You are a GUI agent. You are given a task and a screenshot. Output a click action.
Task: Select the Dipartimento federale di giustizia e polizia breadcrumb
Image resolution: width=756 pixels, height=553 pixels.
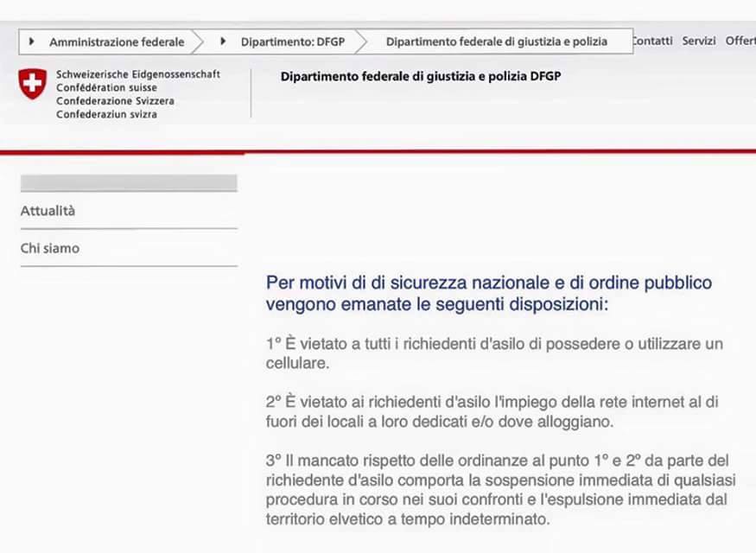coord(497,42)
